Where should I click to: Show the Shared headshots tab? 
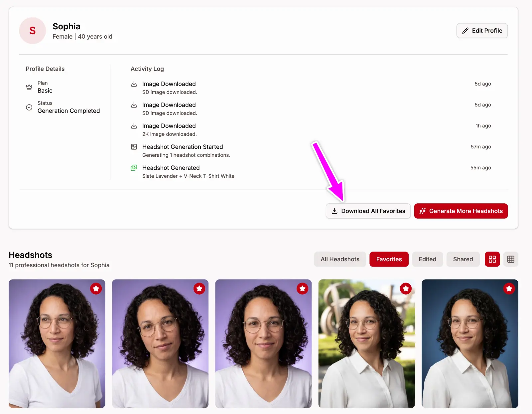coord(463,259)
